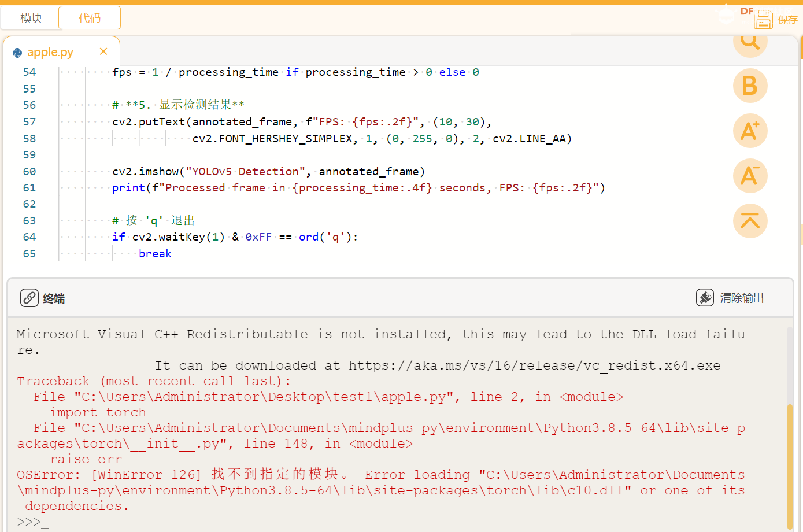The width and height of the screenshot is (803, 532).
Task: Click the terminal chain-link icon
Action: pyautogui.click(x=29, y=298)
